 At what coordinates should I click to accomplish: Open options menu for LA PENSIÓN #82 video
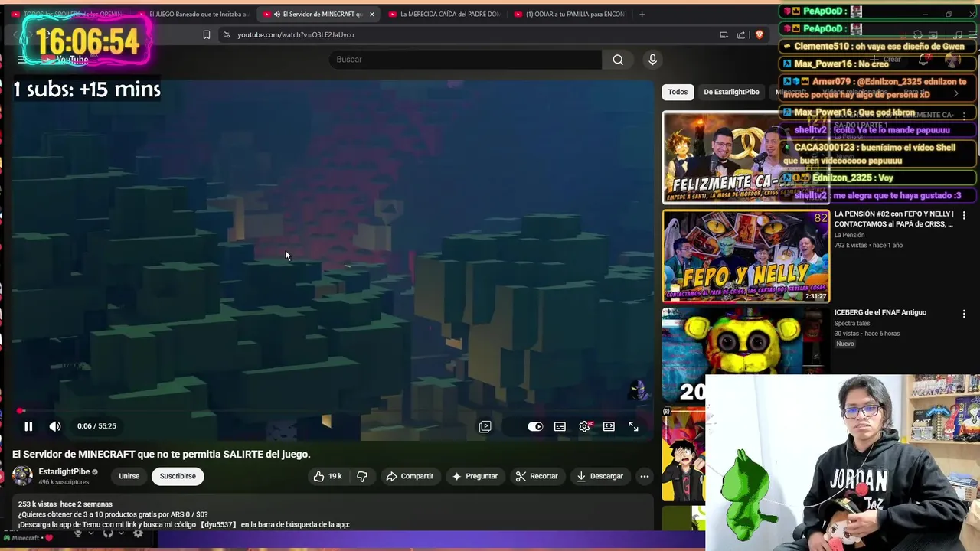[x=964, y=216]
